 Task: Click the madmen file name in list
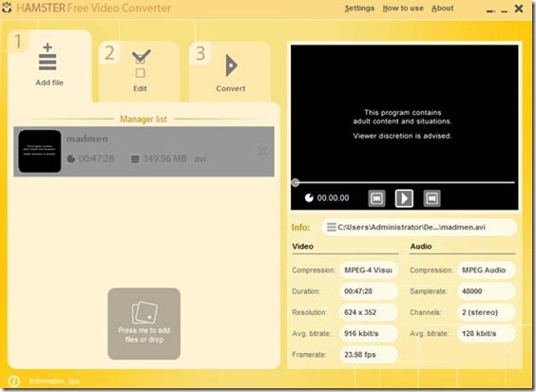tap(87, 139)
